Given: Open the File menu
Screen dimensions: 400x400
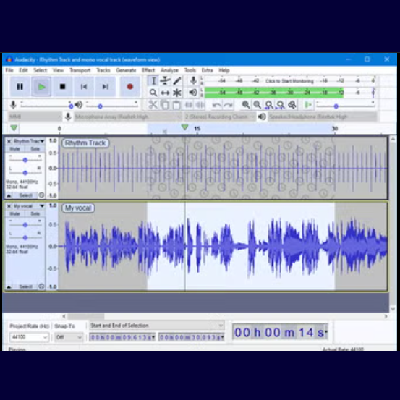Looking at the screenshot, I should (9, 70).
